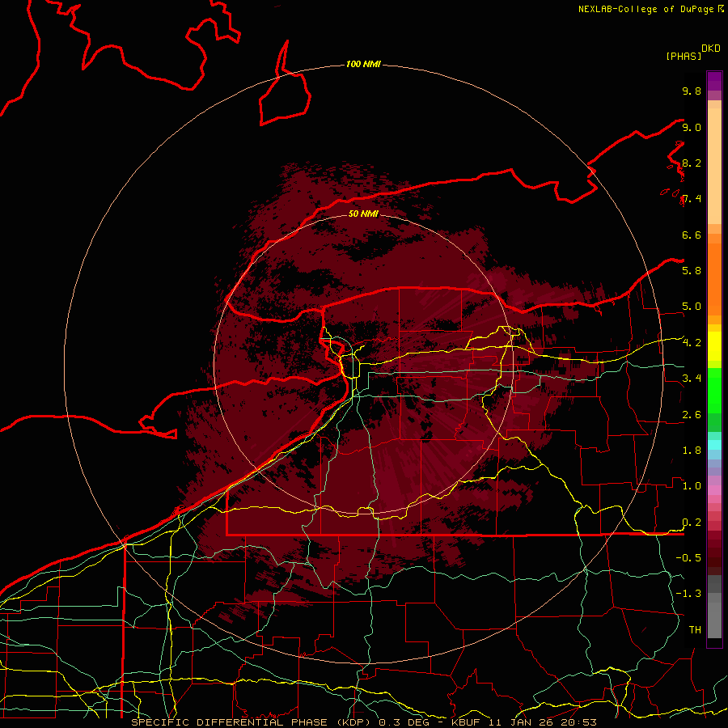Select the TH label on the scale
Screen dimensions: 728x728
click(695, 629)
